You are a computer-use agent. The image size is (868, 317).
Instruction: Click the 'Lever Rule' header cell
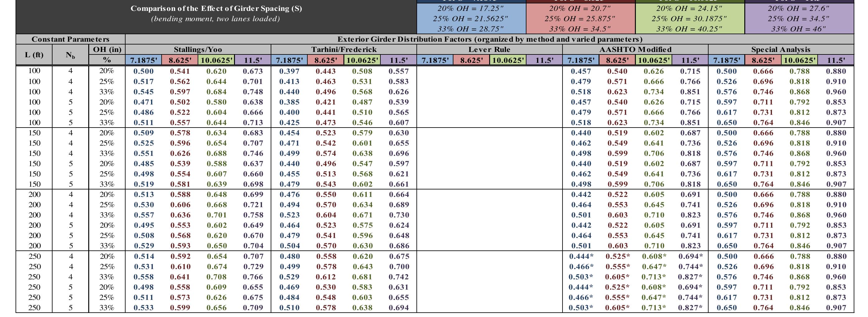(x=489, y=49)
